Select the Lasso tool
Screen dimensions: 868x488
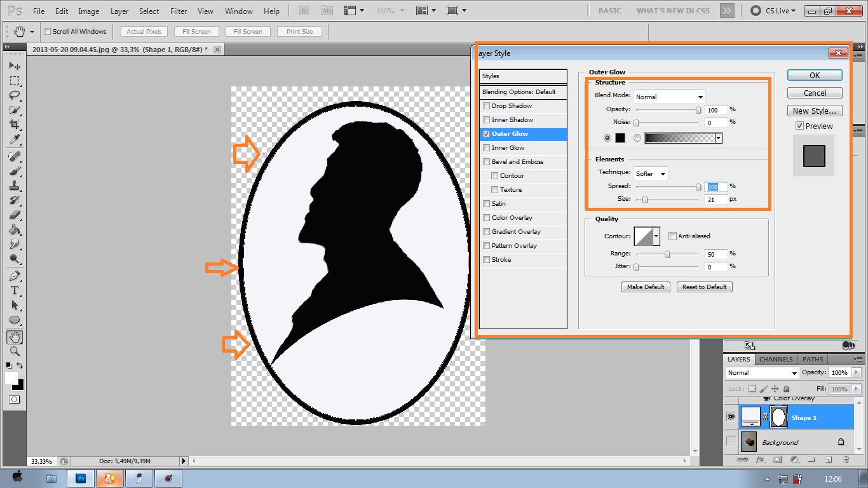(x=15, y=95)
